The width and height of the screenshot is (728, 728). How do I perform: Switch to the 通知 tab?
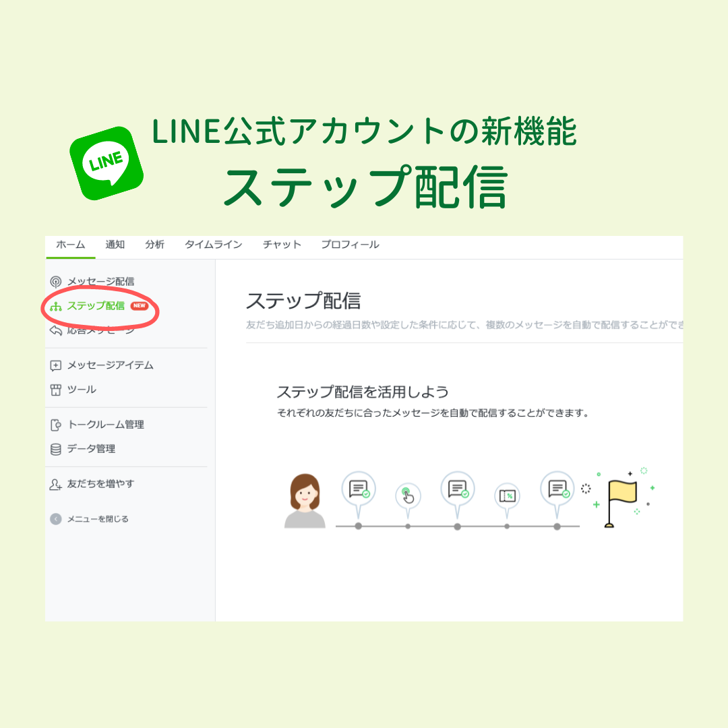coord(115,245)
